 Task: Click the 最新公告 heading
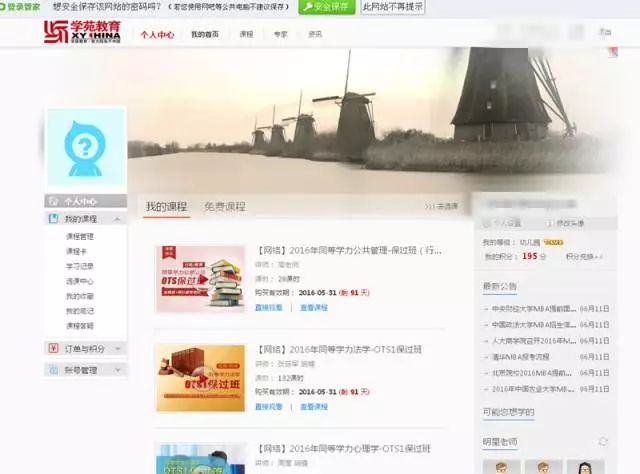(500, 286)
